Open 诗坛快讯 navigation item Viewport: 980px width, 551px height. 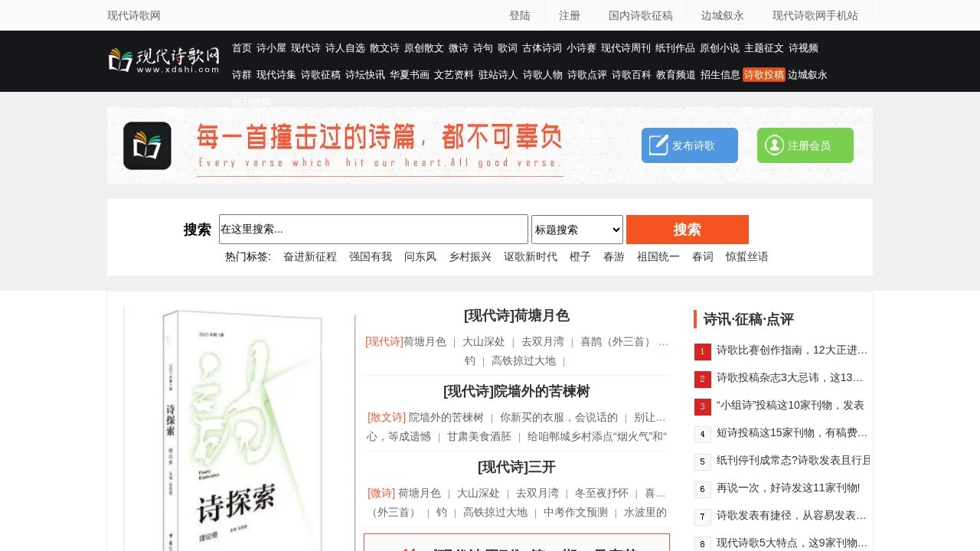point(365,74)
